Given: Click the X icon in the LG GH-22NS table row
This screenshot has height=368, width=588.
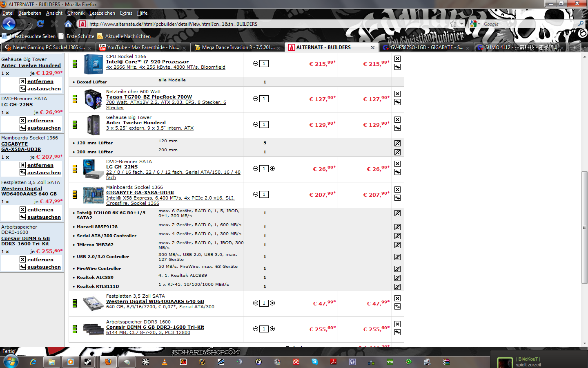Looking at the screenshot, I should coord(397,164).
